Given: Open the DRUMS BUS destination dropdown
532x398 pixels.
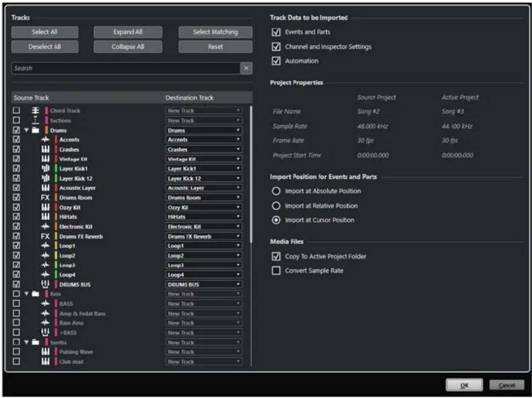Looking at the screenshot, I should [203, 284].
